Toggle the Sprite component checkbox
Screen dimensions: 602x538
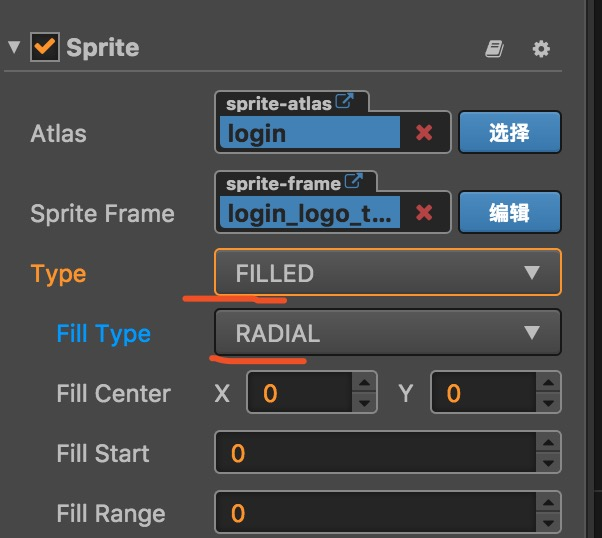pos(44,47)
